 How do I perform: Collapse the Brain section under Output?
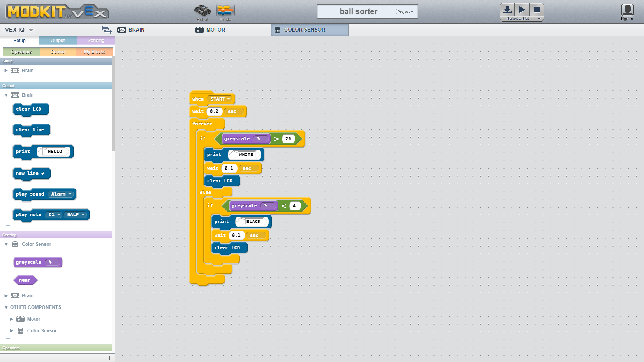(x=6, y=95)
